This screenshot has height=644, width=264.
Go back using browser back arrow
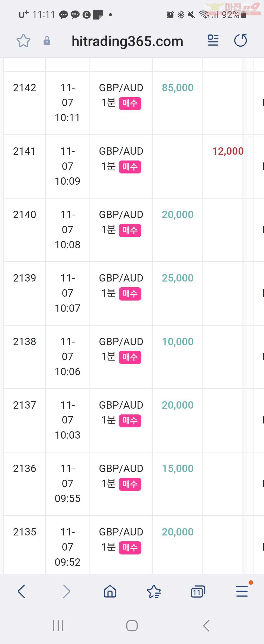pos(22,591)
